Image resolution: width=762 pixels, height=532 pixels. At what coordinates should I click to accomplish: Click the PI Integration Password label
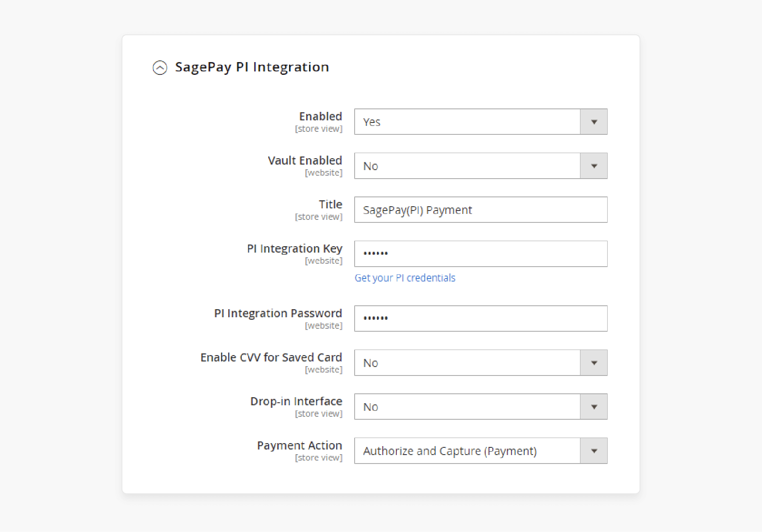tap(278, 313)
